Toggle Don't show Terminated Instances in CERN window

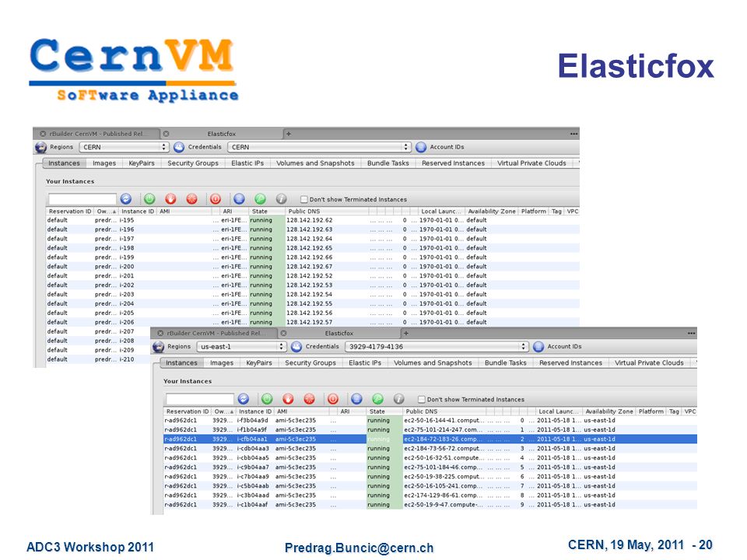(304, 199)
